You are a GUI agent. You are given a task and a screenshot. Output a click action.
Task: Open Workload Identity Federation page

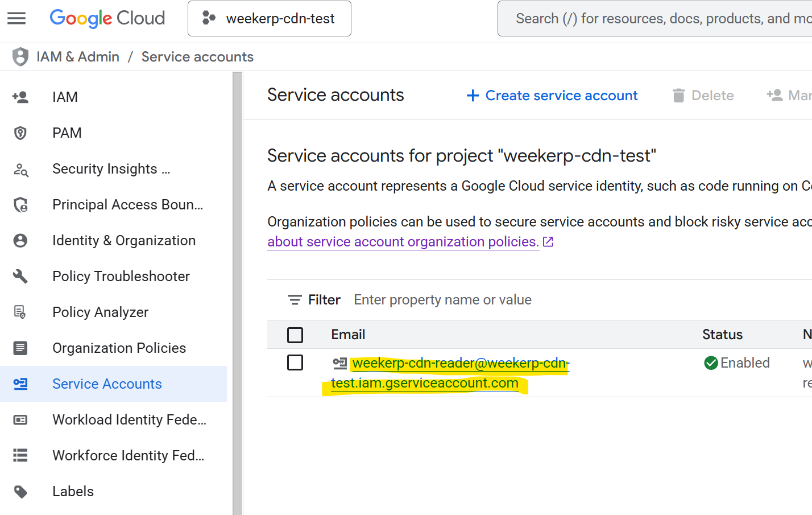coord(129,420)
